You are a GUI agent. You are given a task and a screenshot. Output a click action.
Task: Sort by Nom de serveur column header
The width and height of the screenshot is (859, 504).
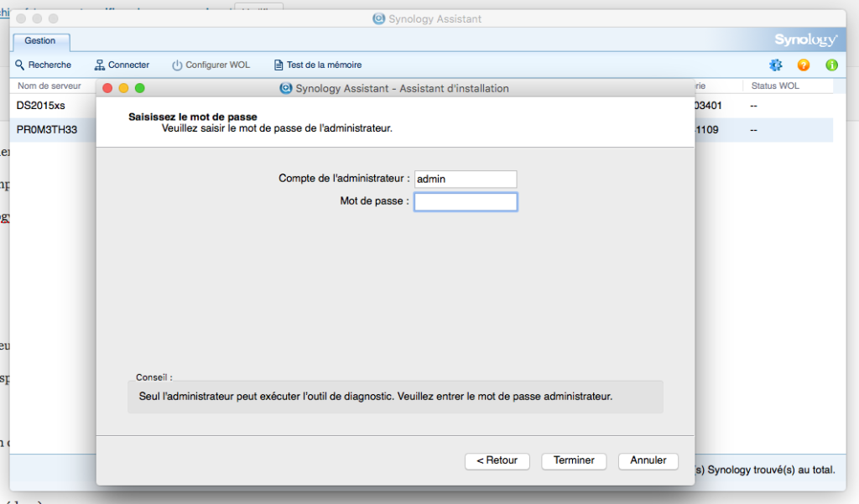click(50, 86)
